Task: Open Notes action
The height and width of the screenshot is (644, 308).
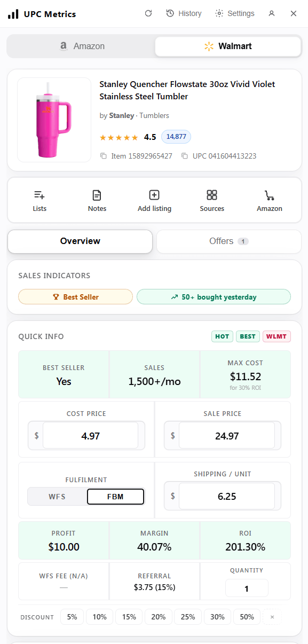Action: (97, 200)
